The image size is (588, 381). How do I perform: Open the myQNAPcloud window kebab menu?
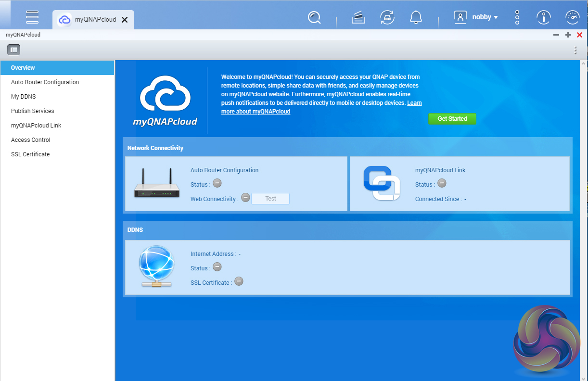[x=575, y=50]
